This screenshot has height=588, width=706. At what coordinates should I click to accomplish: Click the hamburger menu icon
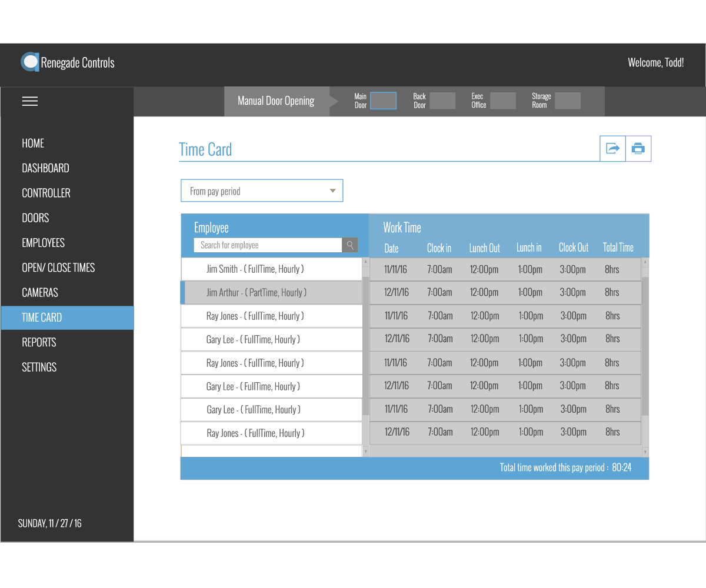click(x=30, y=101)
